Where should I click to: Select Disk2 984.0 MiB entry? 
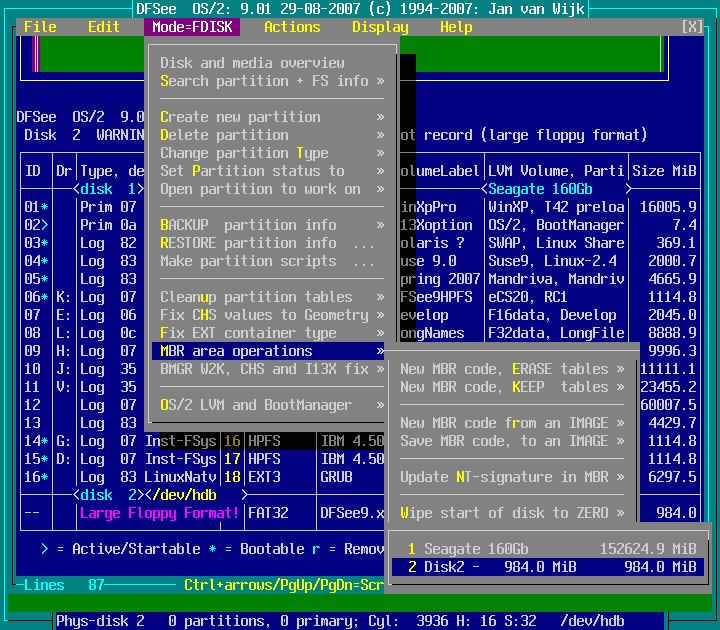(x=551, y=567)
